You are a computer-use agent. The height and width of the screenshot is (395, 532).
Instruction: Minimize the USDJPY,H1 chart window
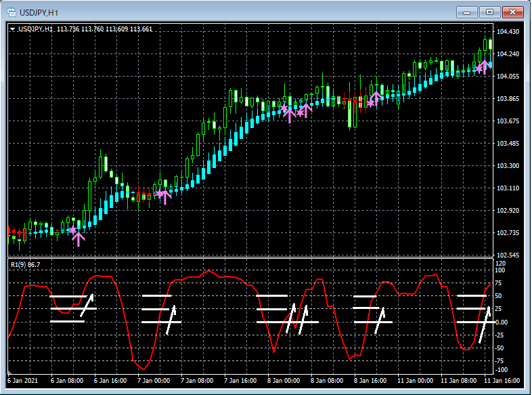click(466, 12)
